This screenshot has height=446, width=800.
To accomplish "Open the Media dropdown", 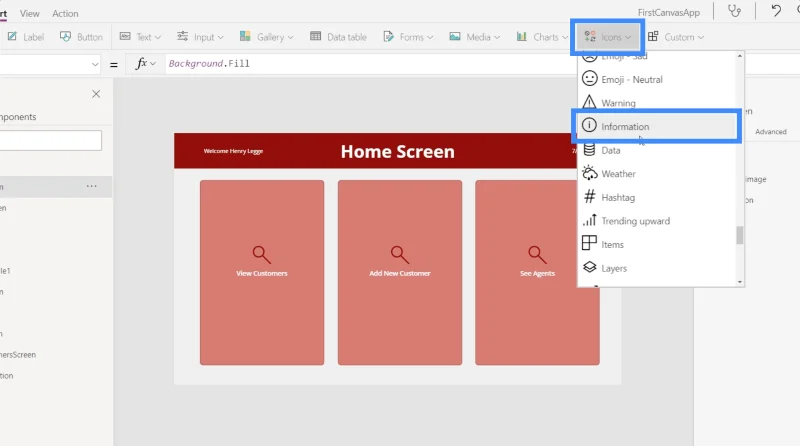I will coord(474,37).
